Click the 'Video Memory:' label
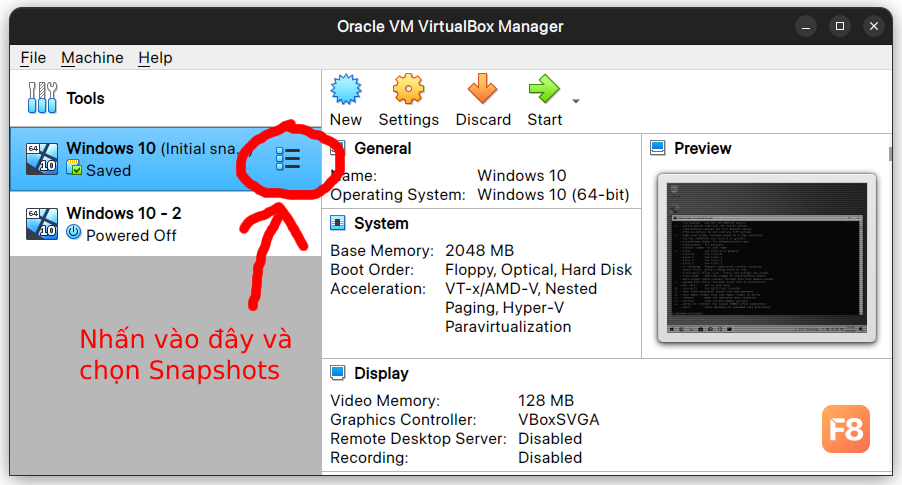Image resolution: width=902 pixels, height=485 pixels. coord(385,400)
